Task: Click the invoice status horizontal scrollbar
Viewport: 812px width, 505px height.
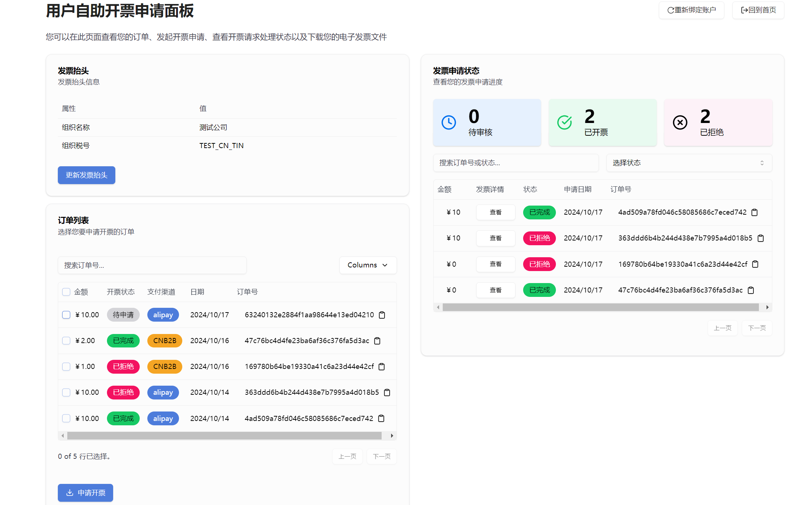Action: (601, 307)
